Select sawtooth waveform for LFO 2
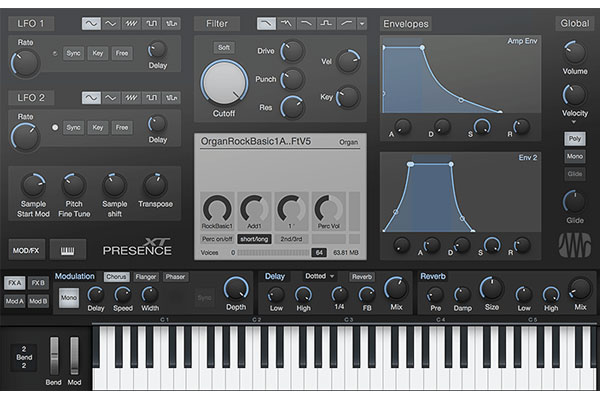The width and height of the screenshot is (600, 400). tap(131, 98)
